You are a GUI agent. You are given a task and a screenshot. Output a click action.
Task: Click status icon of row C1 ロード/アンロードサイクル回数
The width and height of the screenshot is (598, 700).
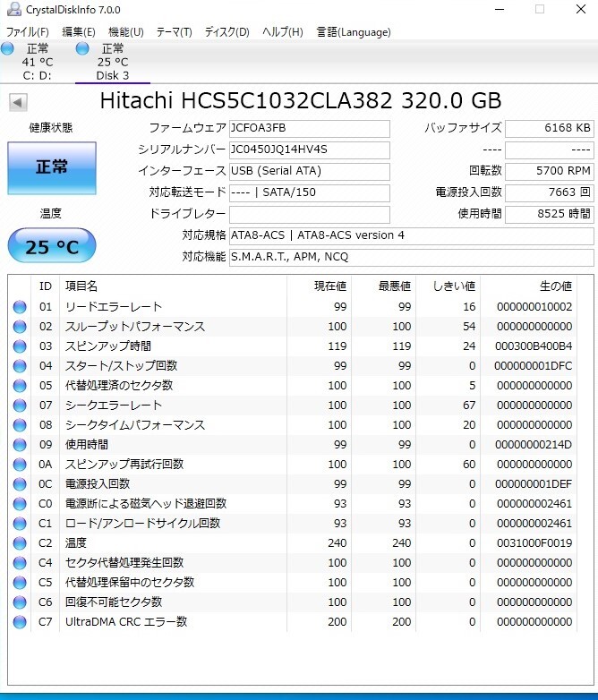click(x=20, y=524)
